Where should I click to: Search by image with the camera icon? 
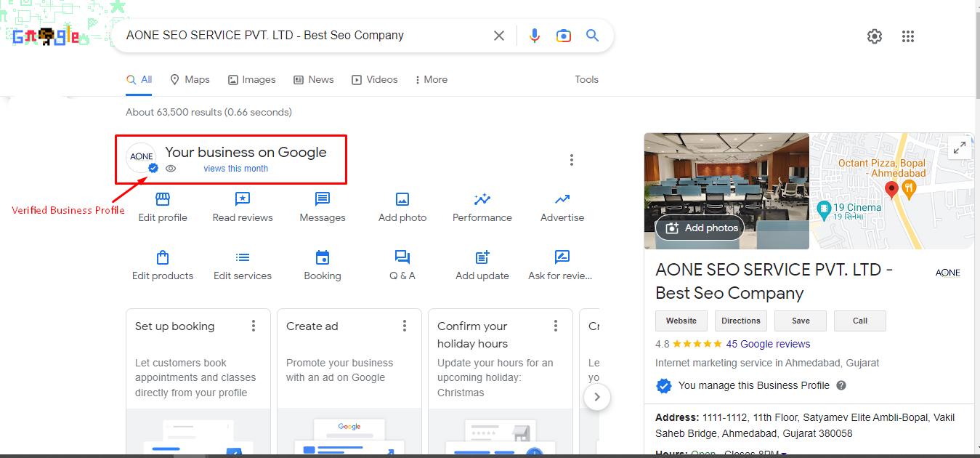click(564, 36)
